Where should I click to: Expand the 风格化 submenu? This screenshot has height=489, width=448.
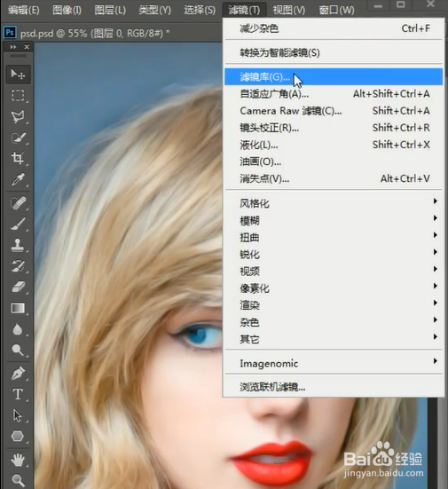click(334, 203)
